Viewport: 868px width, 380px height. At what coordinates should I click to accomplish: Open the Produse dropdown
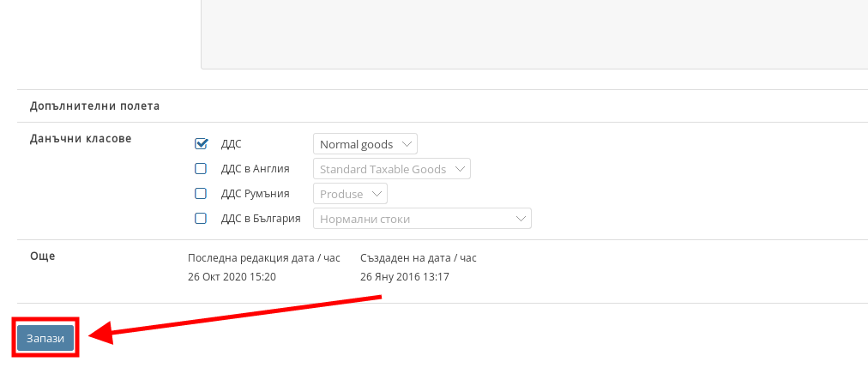pos(350,194)
